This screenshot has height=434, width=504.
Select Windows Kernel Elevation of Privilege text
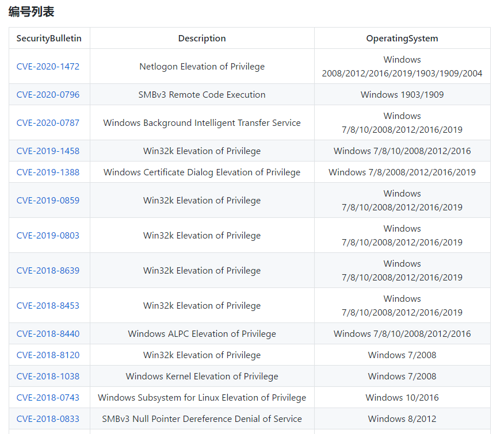(x=202, y=376)
